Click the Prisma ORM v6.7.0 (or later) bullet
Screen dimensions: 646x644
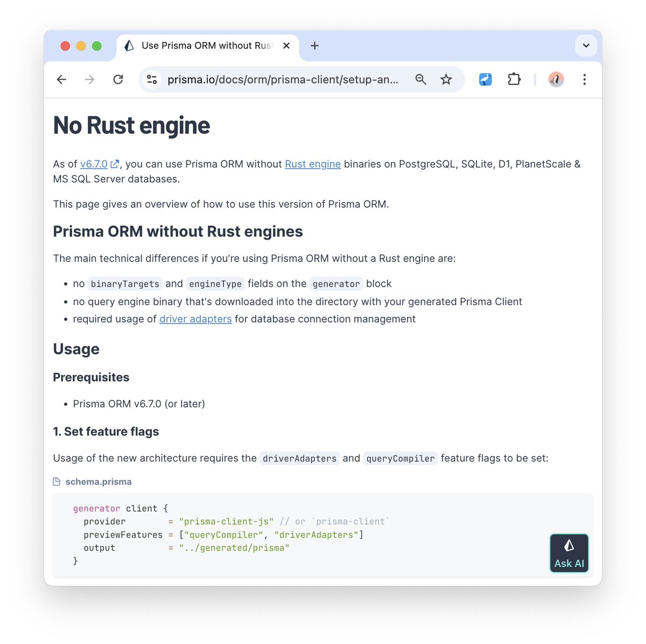(x=139, y=404)
